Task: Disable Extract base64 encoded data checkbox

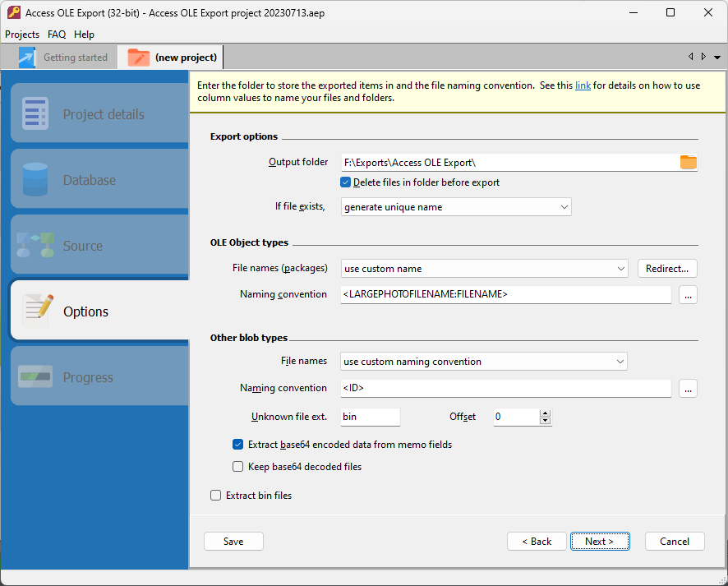Action: (x=237, y=445)
